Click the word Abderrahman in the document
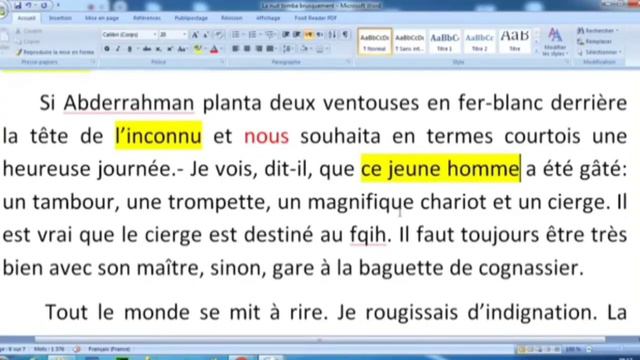 tap(129, 103)
